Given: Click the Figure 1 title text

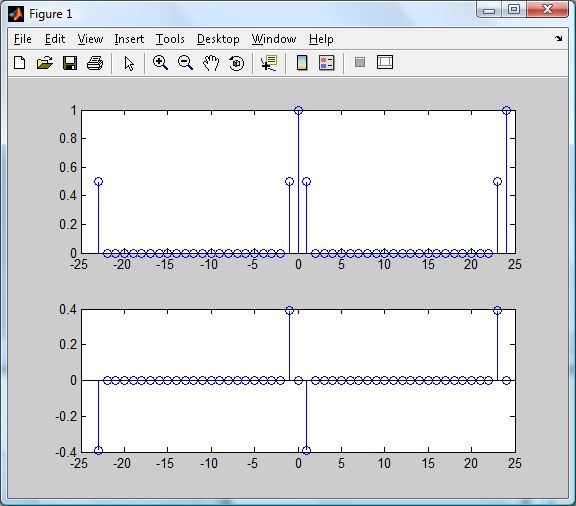Looking at the screenshot, I should click(x=51, y=14).
